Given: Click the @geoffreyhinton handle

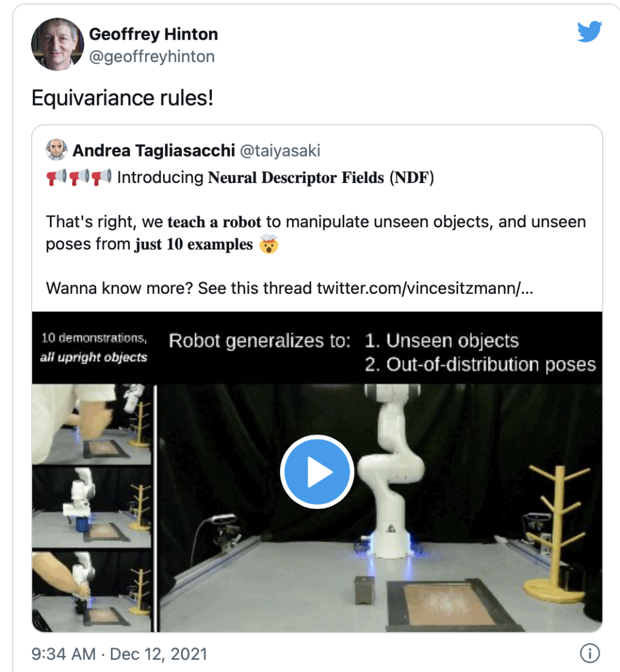Looking at the screenshot, I should click(x=152, y=57).
